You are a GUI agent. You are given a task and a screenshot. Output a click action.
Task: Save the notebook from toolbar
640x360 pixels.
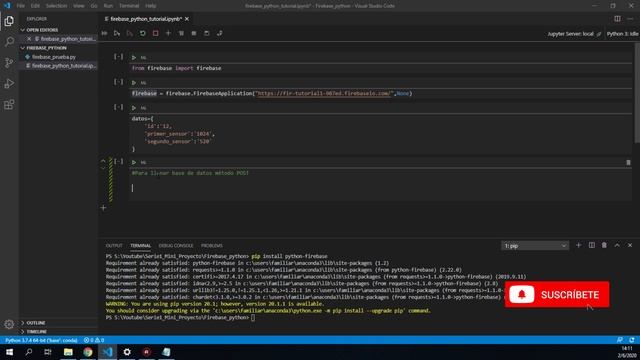[207, 33]
